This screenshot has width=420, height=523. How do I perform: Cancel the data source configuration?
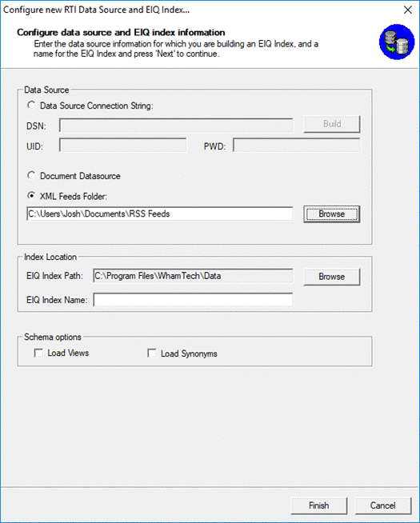383,506
